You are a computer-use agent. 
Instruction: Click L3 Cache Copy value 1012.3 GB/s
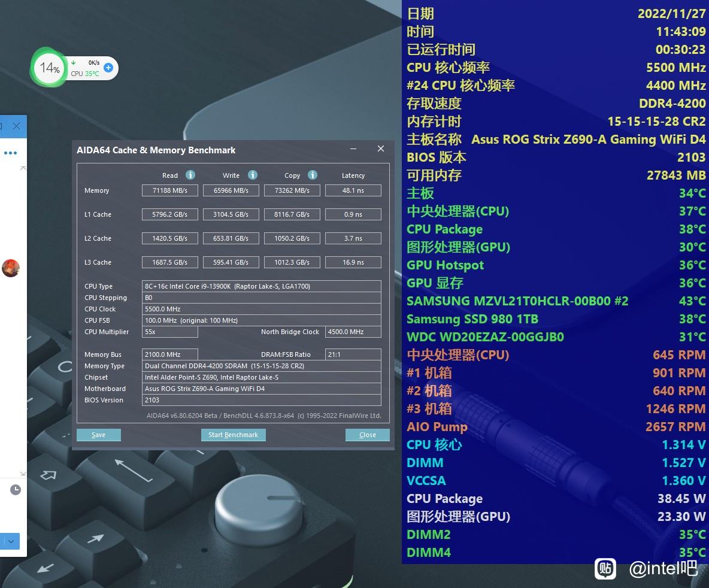292,262
